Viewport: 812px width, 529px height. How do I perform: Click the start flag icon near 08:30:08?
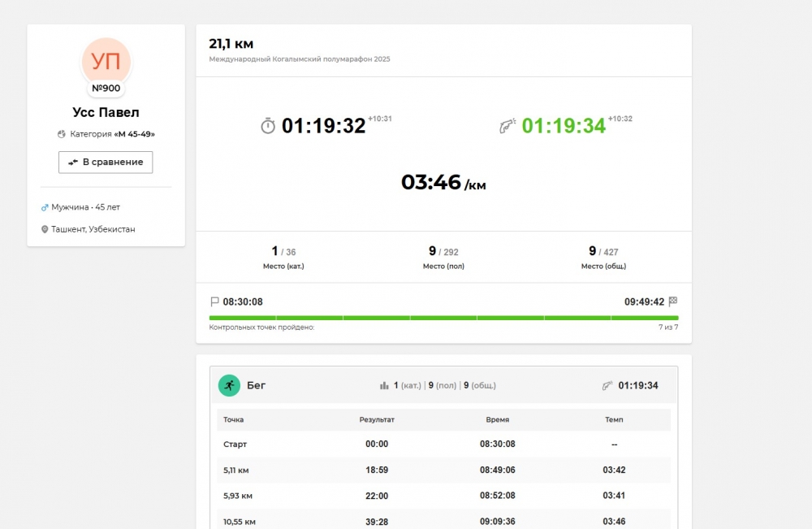tap(214, 301)
